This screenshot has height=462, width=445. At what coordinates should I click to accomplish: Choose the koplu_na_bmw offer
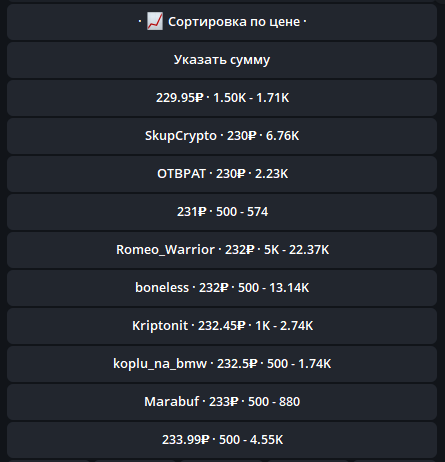click(x=222, y=364)
